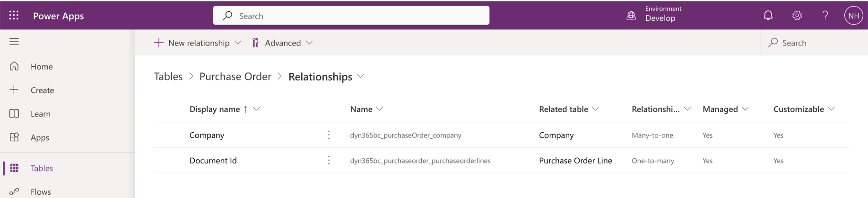Collapse the left navigation hamburger menu
Image resolution: width=868 pixels, height=198 pixels.
tap(14, 42)
